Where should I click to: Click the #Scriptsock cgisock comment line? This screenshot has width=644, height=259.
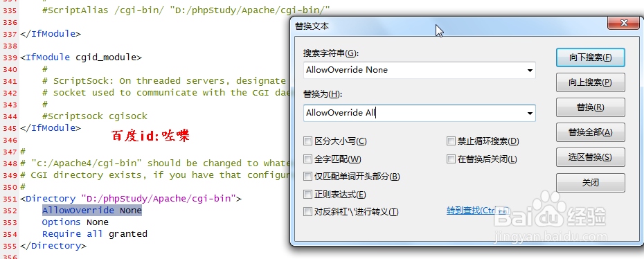click(94, 116)
